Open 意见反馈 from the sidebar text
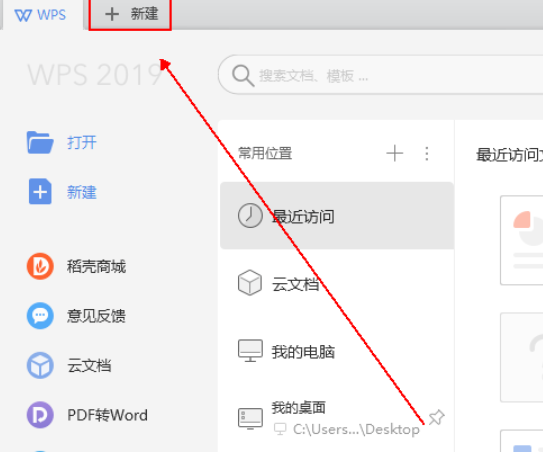Screen dimensions: 543x452 tap(96, 316)
